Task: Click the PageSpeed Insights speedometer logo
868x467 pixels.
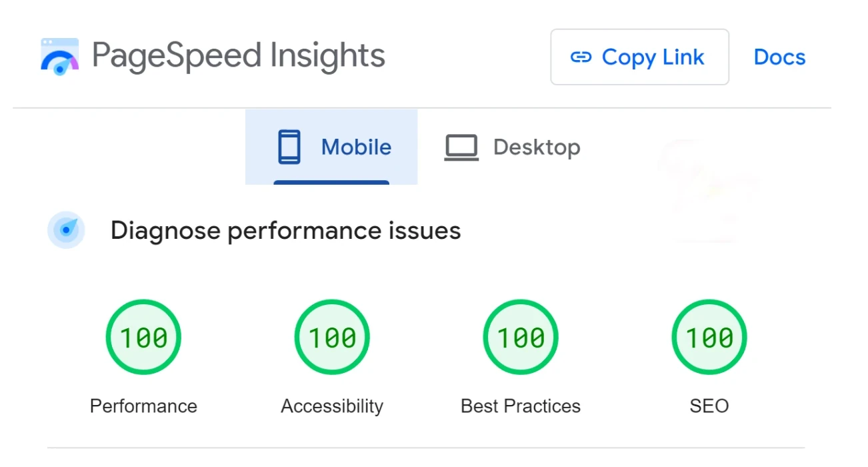Action: point(59,57)
